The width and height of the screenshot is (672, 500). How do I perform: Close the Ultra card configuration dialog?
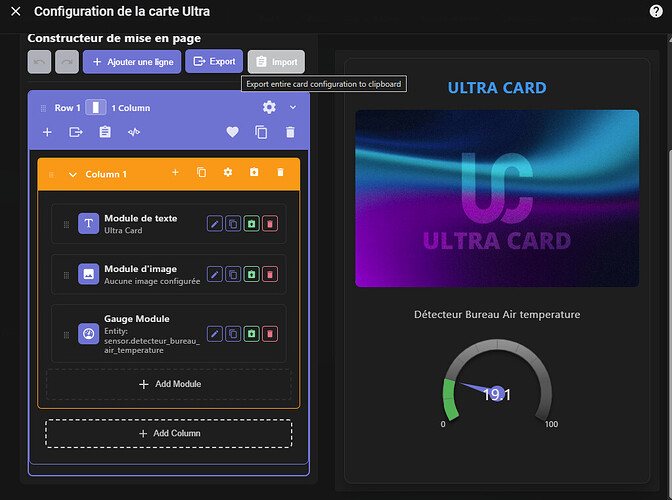coord(15,11)
